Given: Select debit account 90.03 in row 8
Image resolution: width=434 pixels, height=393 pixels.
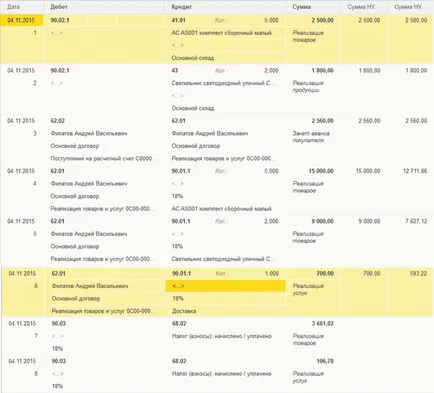Looking at the screenshot, I should click(59, 361).
